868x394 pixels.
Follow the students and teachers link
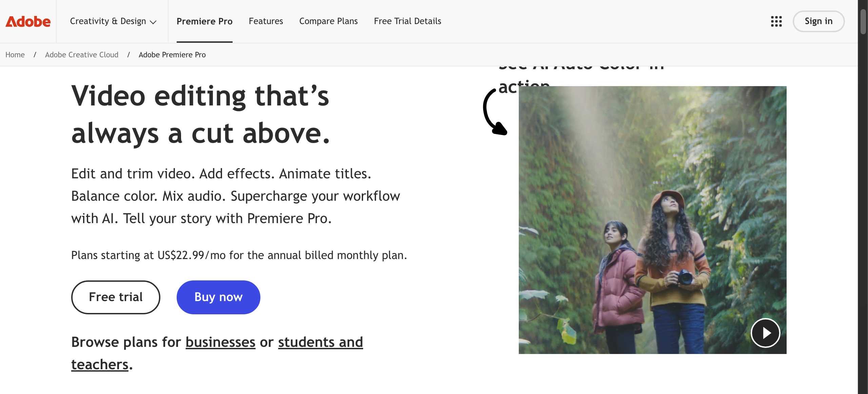320,342
